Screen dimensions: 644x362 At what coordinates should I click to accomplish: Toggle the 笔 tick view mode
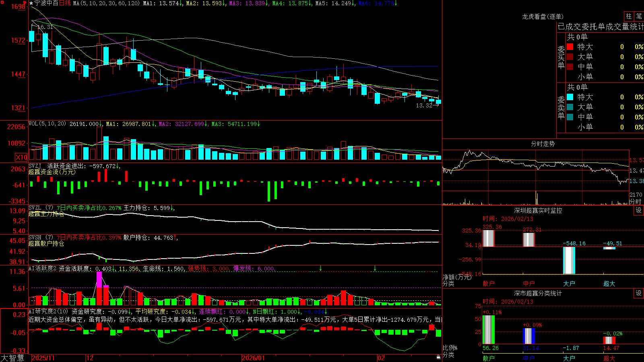tap(639, 16)
